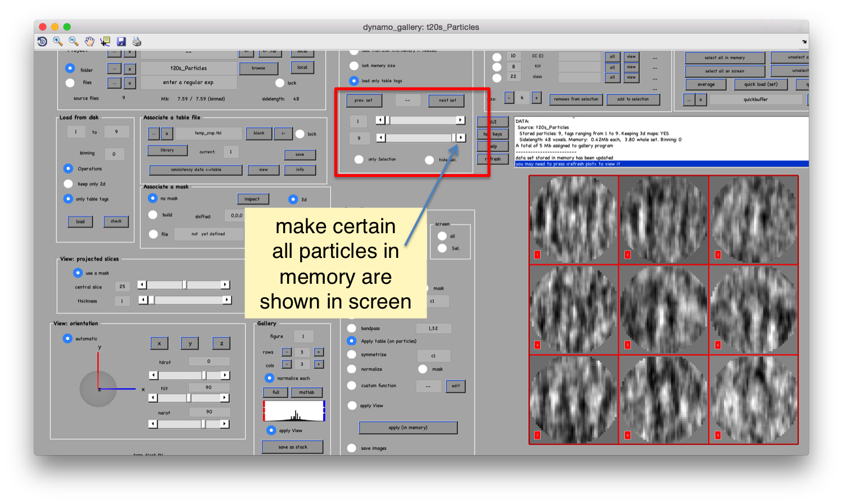
Task: Toggle the lock memory size radio
Action: [354, 66]
